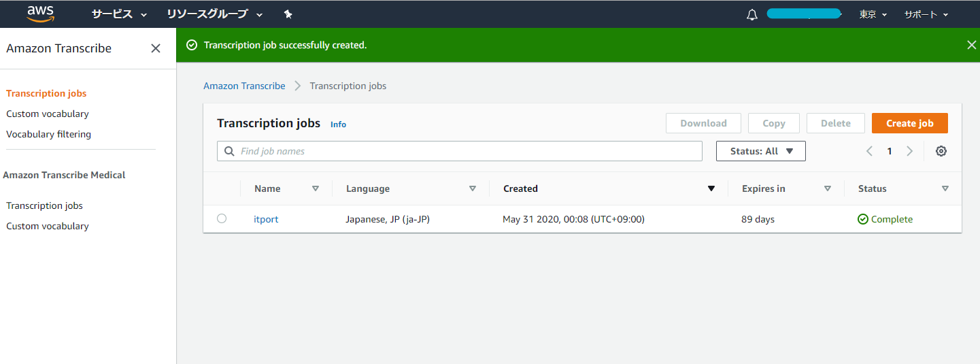Go to previous page arrow

869,151
